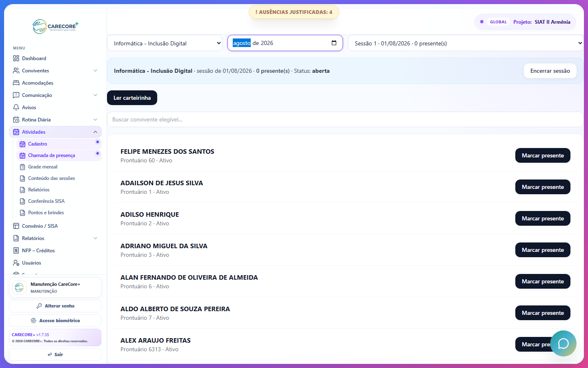Click the agosto de 2026 month field
588x368 pixels.
[285, 43]
